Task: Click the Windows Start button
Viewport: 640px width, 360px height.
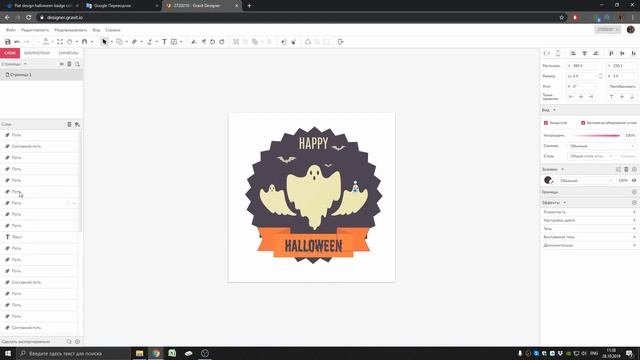Action: (8, 353)
